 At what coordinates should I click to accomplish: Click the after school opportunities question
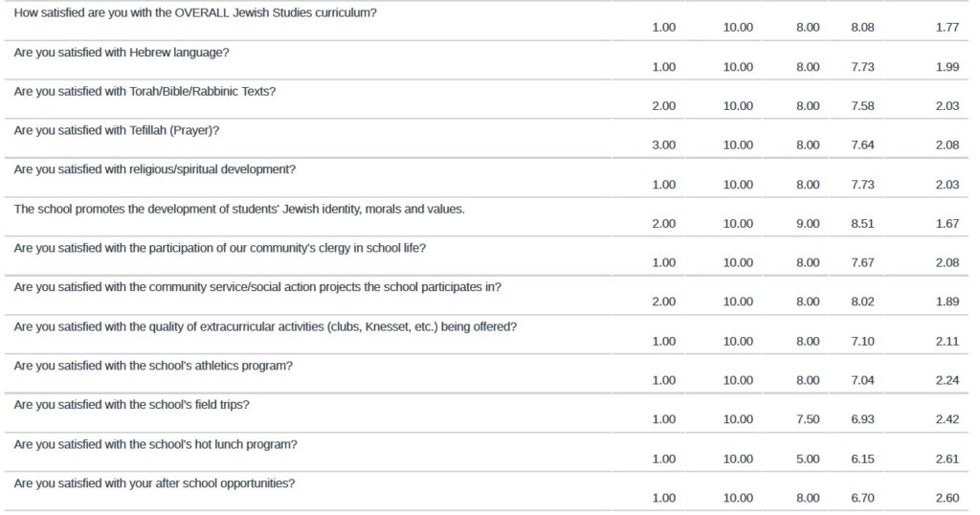pyautogui.click(x=154, y=483)
